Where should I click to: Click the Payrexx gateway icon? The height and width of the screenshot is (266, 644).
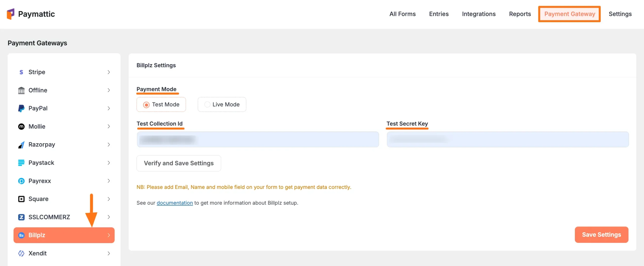(x=21, y=181)
